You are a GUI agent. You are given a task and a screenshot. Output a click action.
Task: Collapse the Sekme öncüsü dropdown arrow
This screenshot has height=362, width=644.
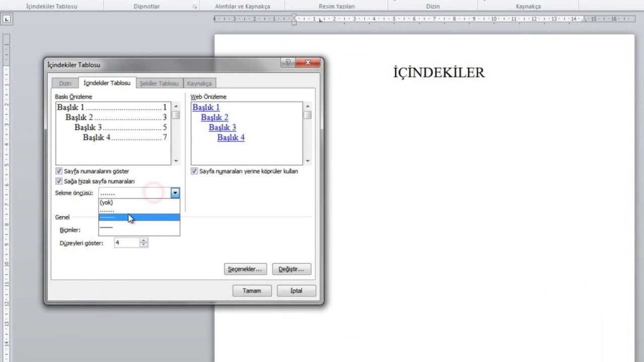click(175, 193)
